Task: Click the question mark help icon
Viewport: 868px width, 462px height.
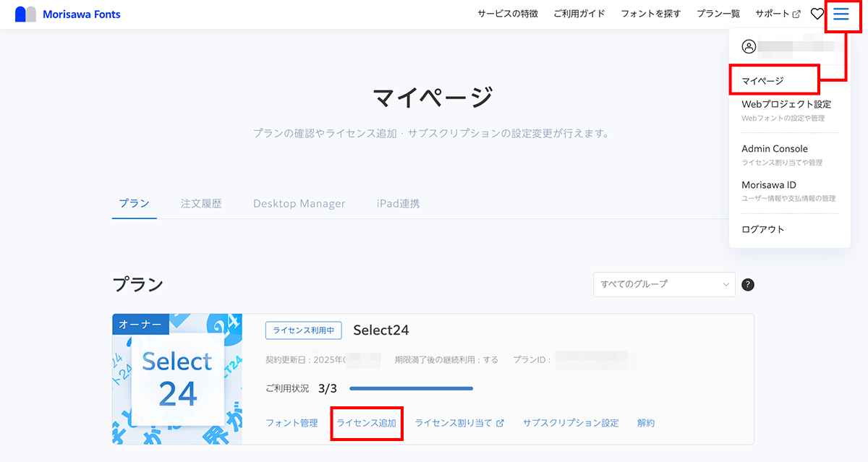Action: coord(748,284)
